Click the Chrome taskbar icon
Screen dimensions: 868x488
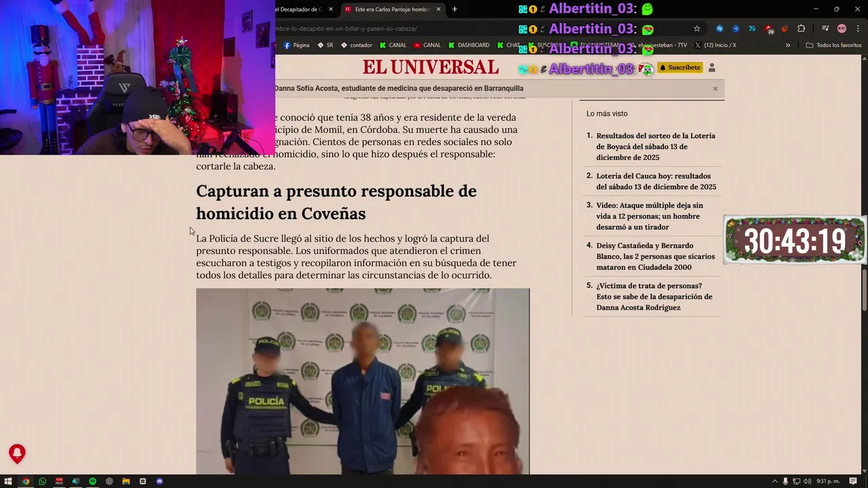pyautogui.click(x=25, y=481)
